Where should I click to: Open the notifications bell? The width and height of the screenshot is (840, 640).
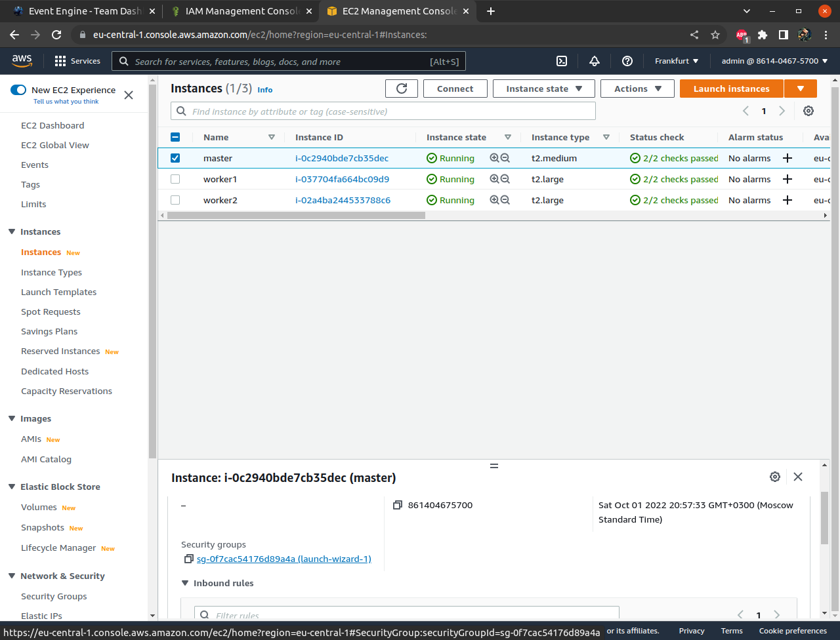point(595,61)
